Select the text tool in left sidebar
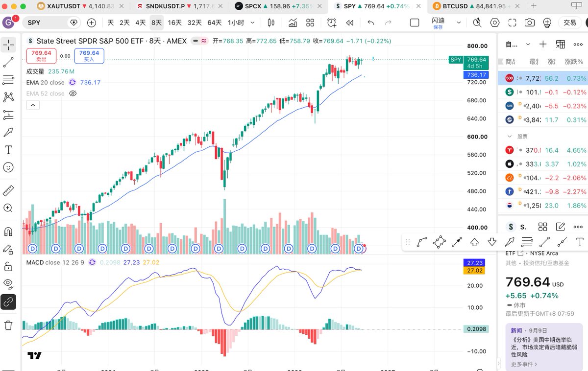Screen dimensions: 588x371 point(8,150)
